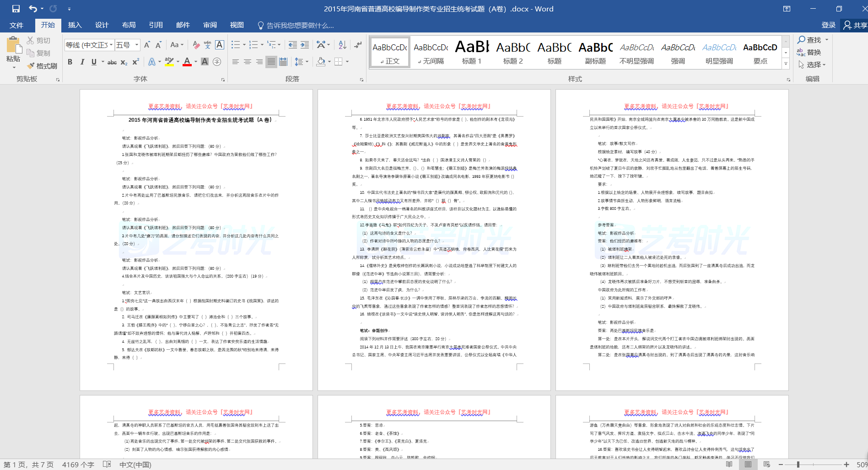Click the Clear All Formatting eraser icon
The width and height of the screenshot is (868, 470).
196,45
